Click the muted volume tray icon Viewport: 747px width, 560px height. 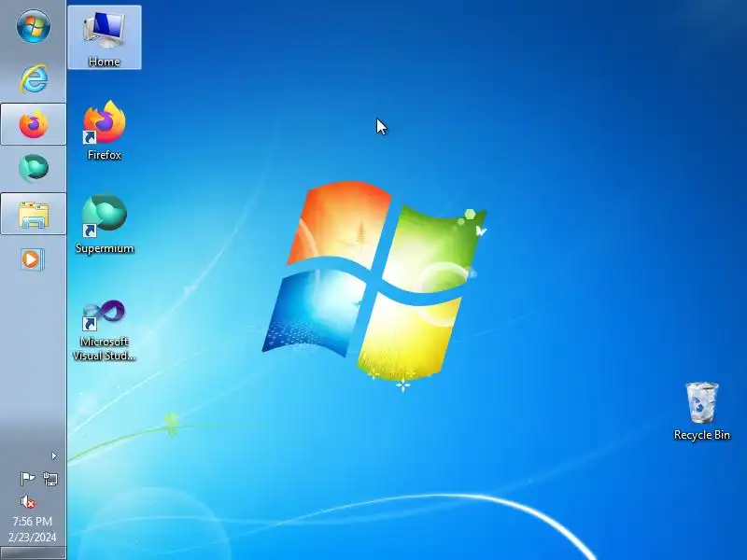pyautogui.click(x=28, y=501)
